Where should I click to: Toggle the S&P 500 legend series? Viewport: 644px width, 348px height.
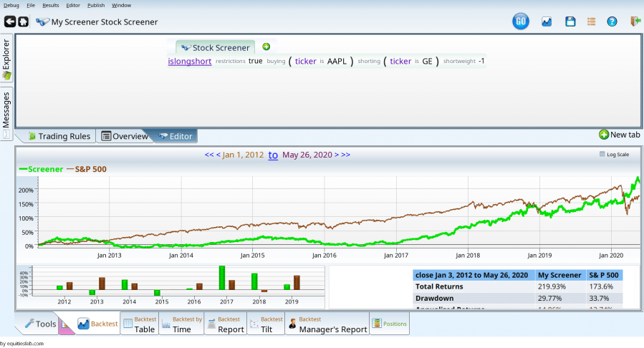87,169
